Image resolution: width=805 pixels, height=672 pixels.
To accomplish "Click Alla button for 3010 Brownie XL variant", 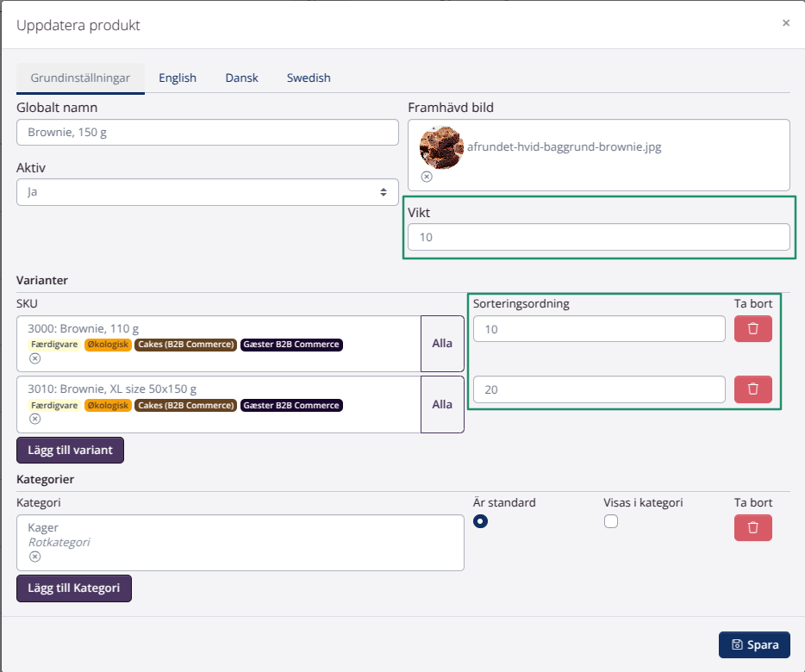I will (442, 404).
